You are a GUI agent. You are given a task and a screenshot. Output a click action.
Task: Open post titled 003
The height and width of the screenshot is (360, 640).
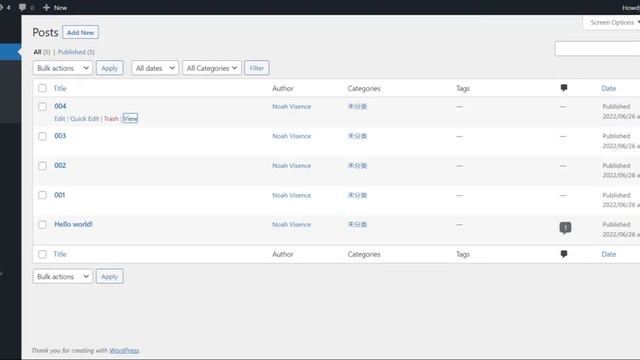[60, 136]
